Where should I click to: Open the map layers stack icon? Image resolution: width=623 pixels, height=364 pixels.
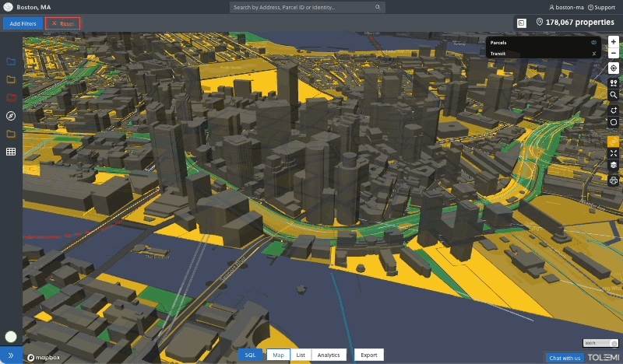[x=614, y=165]
